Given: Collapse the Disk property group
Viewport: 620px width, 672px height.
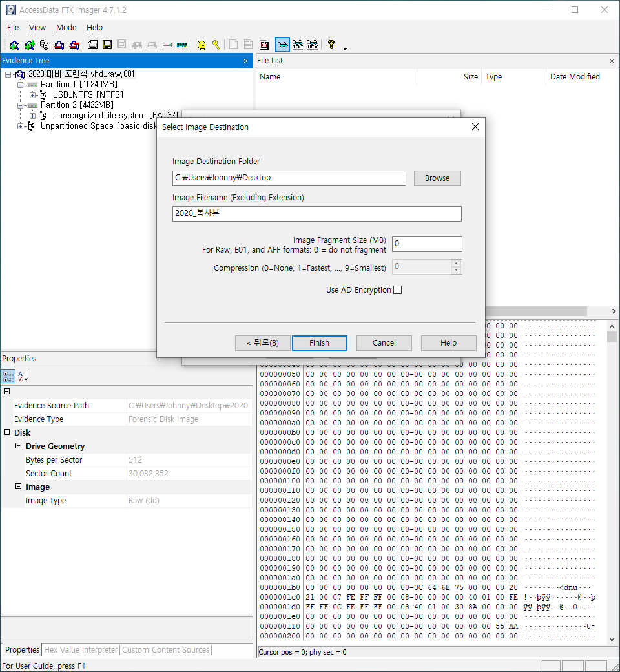Looking at the screenshot, I should pyautogui.click(x=7, y=432).
